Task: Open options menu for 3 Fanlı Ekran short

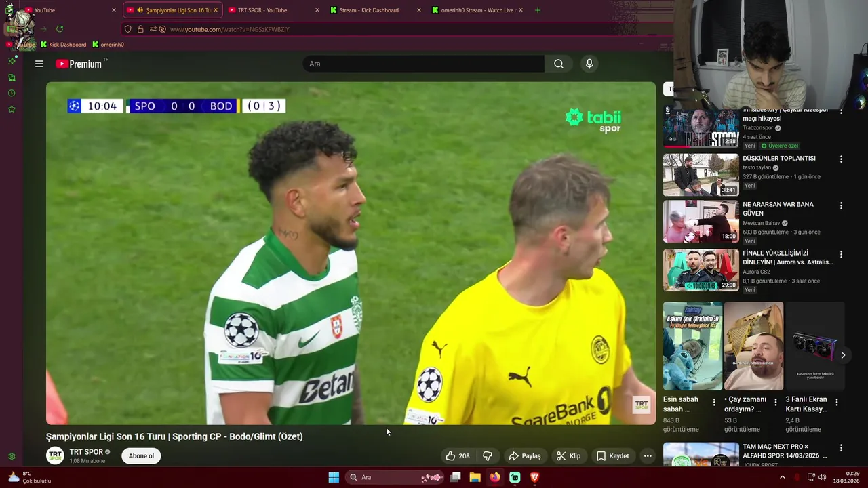Action: pyautogui.click(x=836, y=402)
